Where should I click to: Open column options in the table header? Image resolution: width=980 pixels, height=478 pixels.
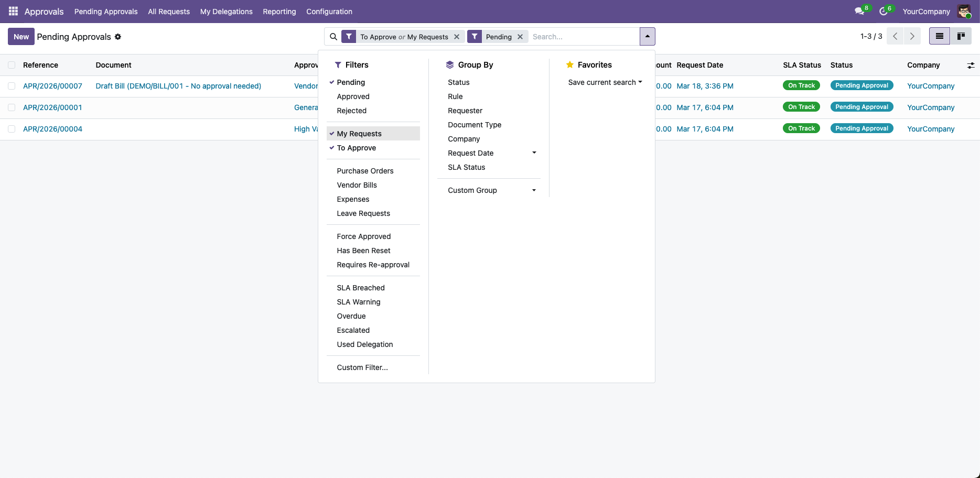(971, 65)
